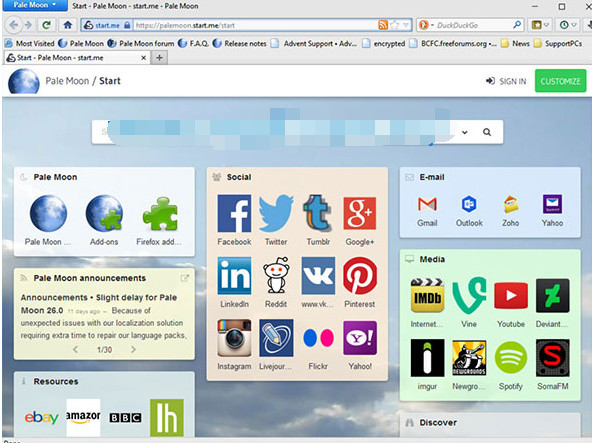Open the DuckDuckGo engine dropdown
Viewport: 592px width, 443px height.
pyautogui.click(x=426, y=25)
